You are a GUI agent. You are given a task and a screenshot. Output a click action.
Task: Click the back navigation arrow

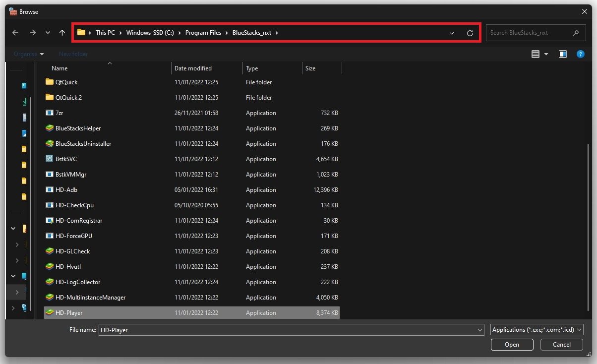point(15,33)
